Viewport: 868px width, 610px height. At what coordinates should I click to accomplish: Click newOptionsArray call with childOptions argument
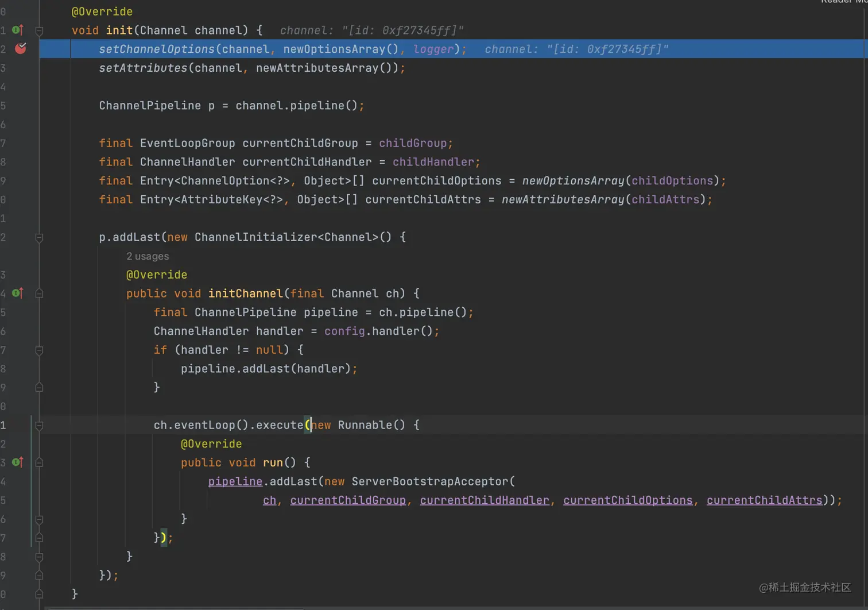pyautogui.click(x=621, y=180)
